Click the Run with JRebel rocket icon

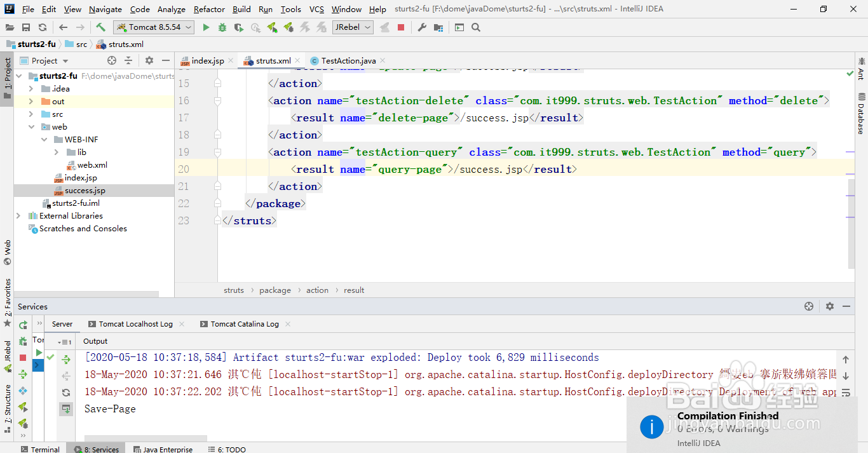272,27
